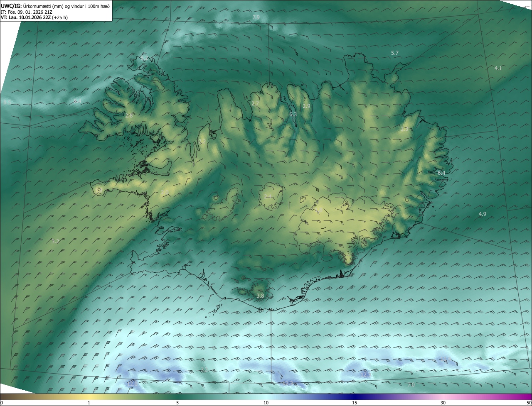Click the 6.3 value label on the map
Viewport: 532px width, 406px height.
pos(293,114)
